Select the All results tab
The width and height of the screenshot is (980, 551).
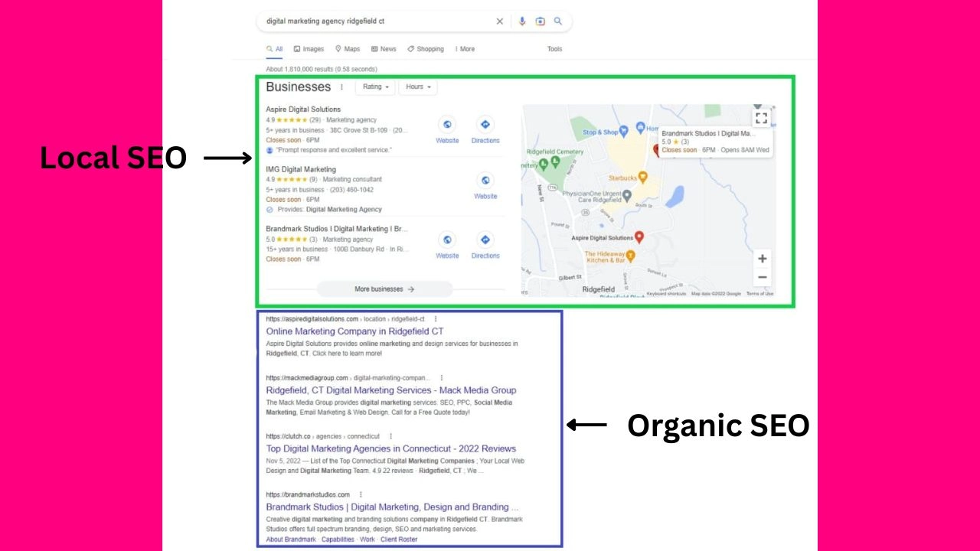[x=274, y=49]
